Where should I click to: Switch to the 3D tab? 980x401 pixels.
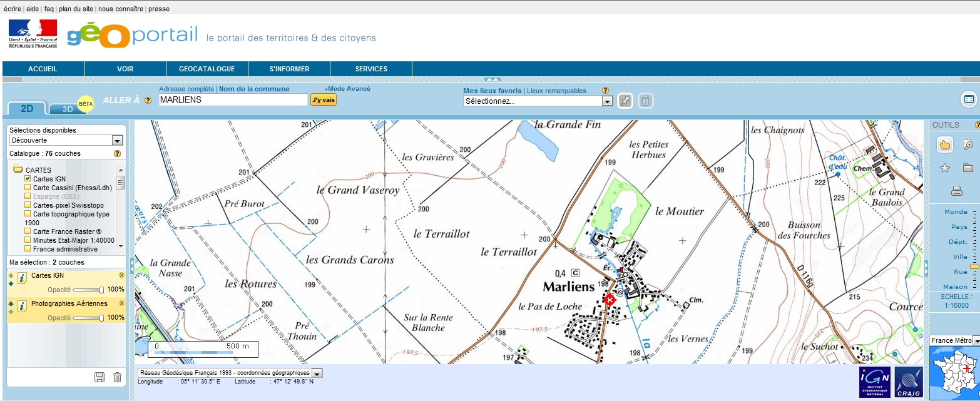point(68,109)
